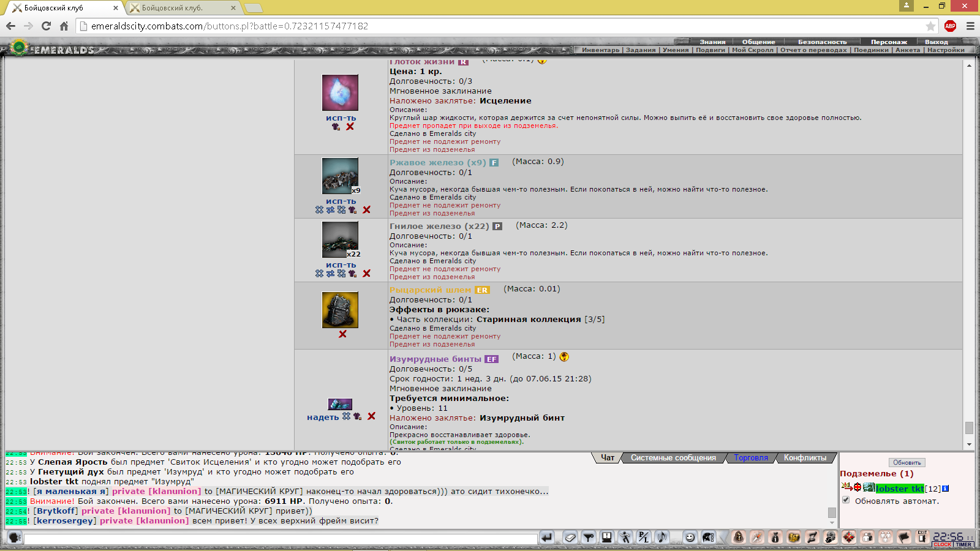Click browser reload button
The width and height of the screenshot is (980, 551).
coord(46,26)
